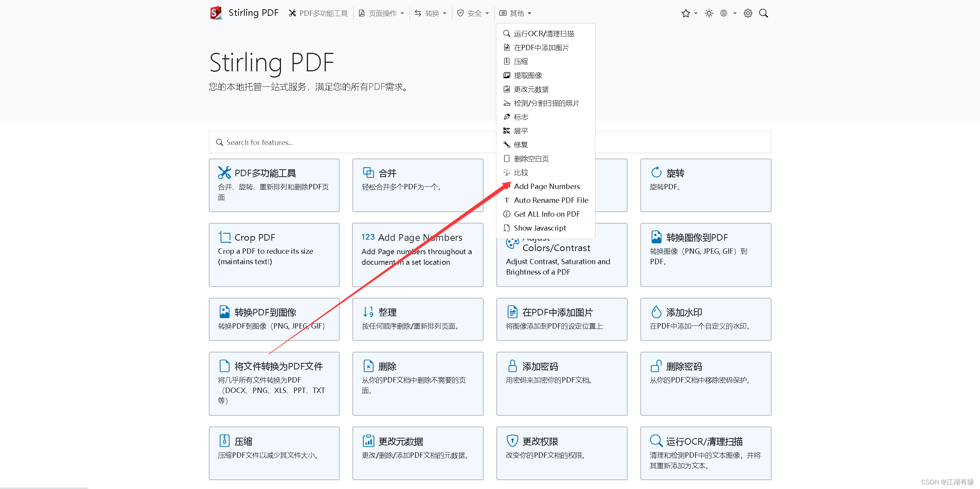Choose 提取图像 in the dropdown menu
This screenshot has height=489, width=980.
point(545,76)
